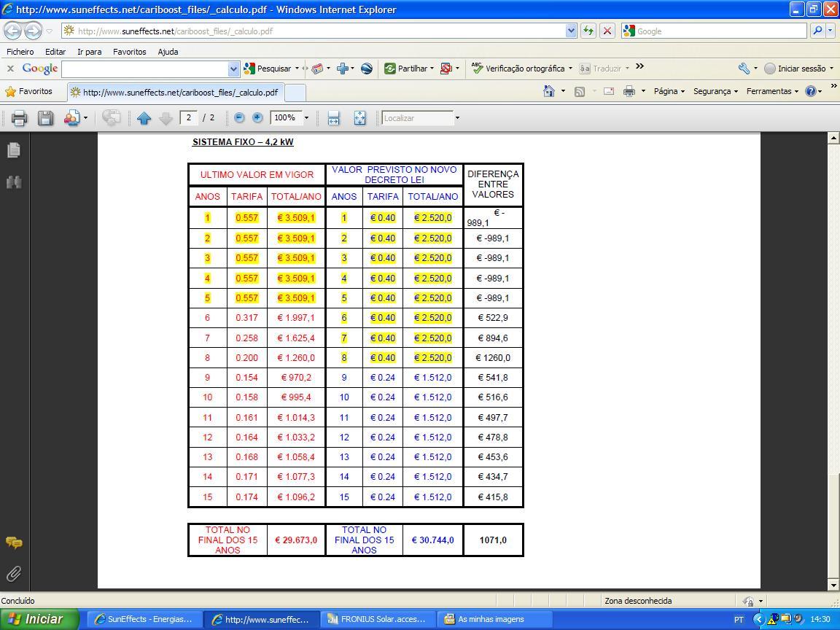Switch to FRONIUS Solar.access taskbar window

point(378,619)
